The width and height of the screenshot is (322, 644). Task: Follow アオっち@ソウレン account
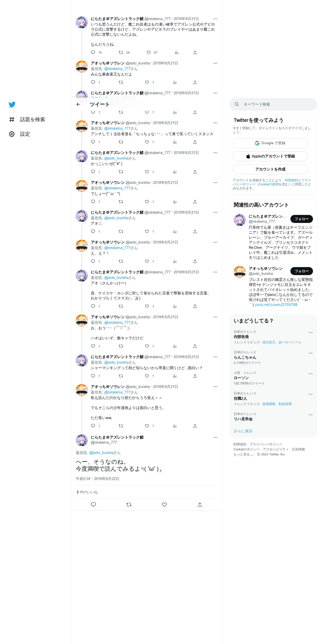pos(301,271)
